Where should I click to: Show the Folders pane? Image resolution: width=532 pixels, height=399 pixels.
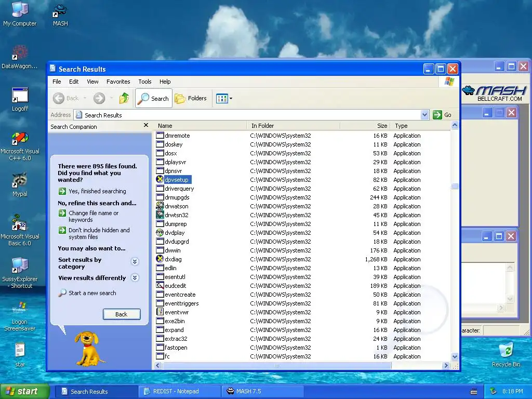(191, 98)
